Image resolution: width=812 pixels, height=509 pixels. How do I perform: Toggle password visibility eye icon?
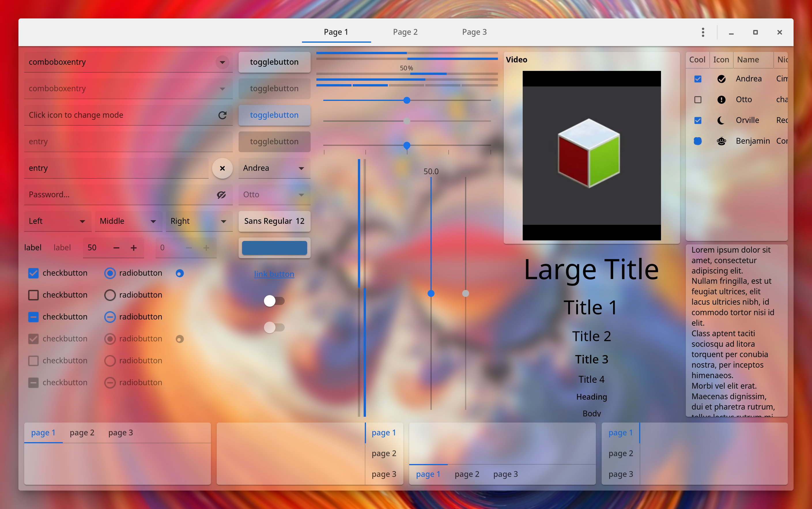[221, 195]
